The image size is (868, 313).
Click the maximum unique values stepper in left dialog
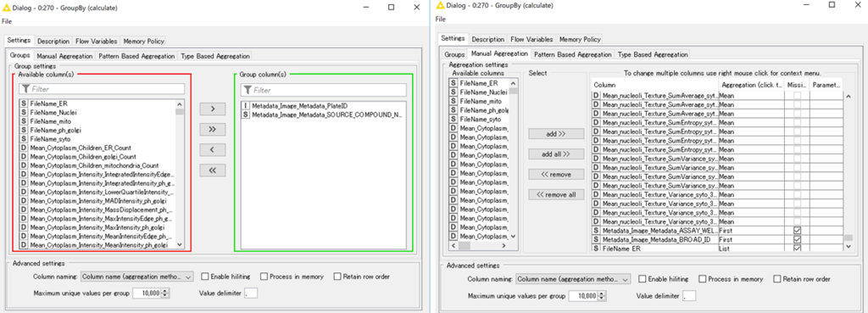click(x=166, y=293)
